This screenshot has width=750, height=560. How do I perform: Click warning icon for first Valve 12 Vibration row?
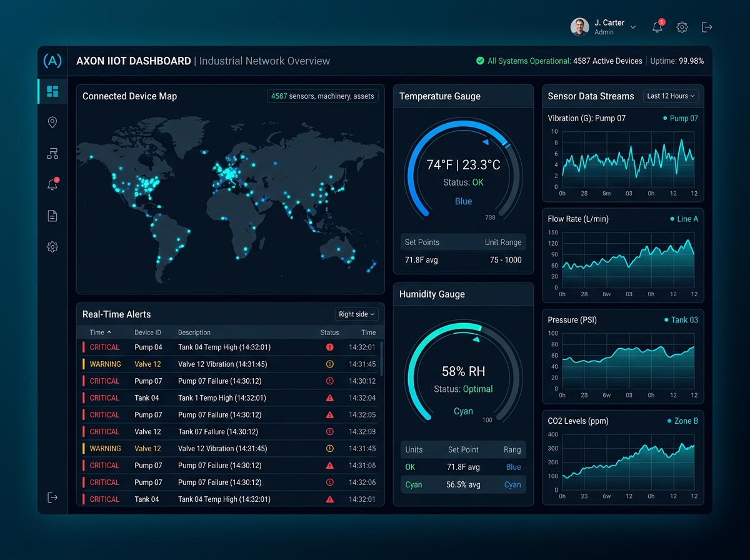[330, 364]
